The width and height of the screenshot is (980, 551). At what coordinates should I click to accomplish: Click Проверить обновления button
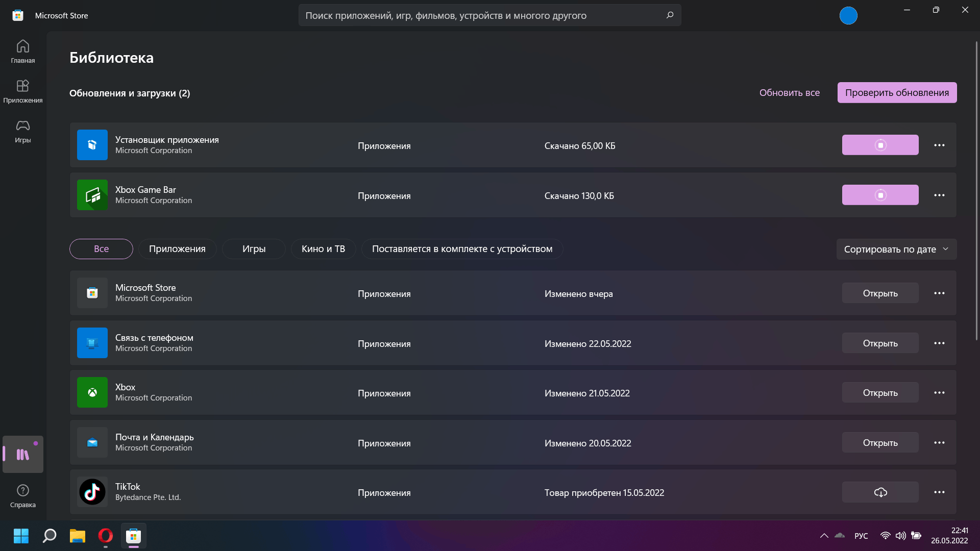tap(897, 92)
